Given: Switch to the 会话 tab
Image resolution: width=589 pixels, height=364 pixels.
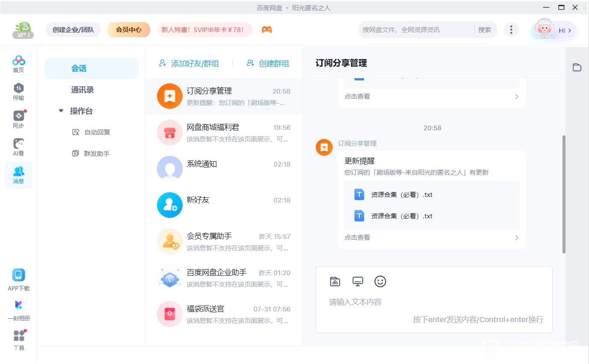Looking at the screenshot, I should pyautogui.click(x=92, y=68).
